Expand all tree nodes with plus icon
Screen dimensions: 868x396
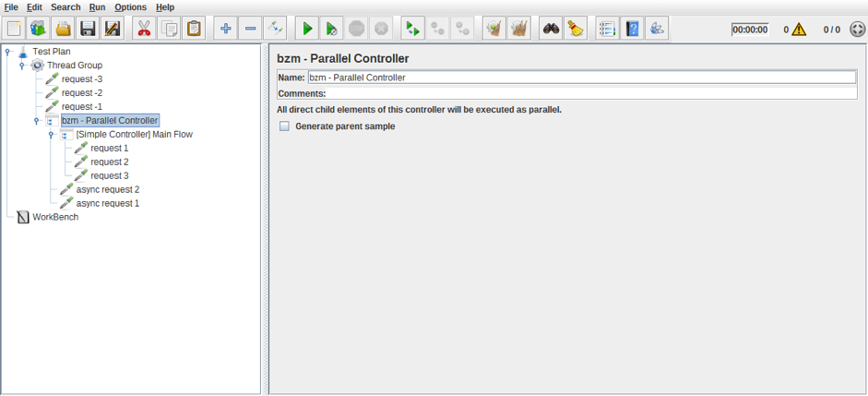click(225, 29)
